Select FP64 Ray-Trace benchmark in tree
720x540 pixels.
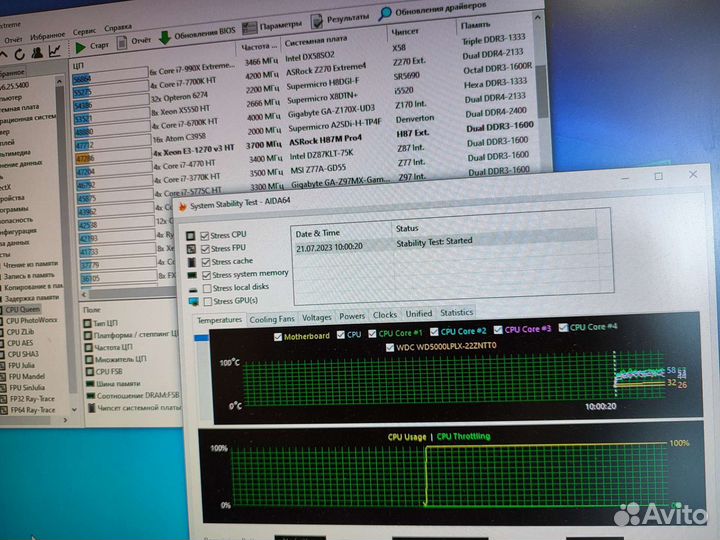[32, 410]
